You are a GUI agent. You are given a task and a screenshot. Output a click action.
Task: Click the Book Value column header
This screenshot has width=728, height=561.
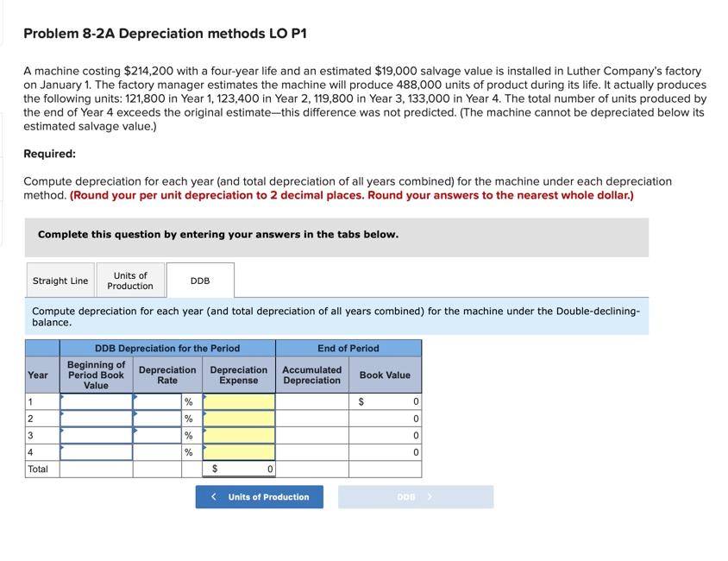pos(385,375)
